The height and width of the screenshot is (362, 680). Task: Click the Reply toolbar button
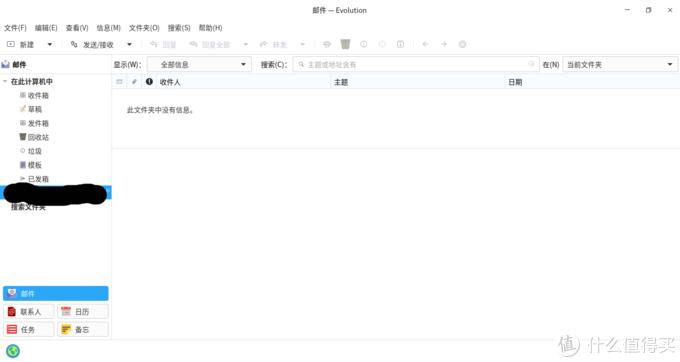pos(163,44)
